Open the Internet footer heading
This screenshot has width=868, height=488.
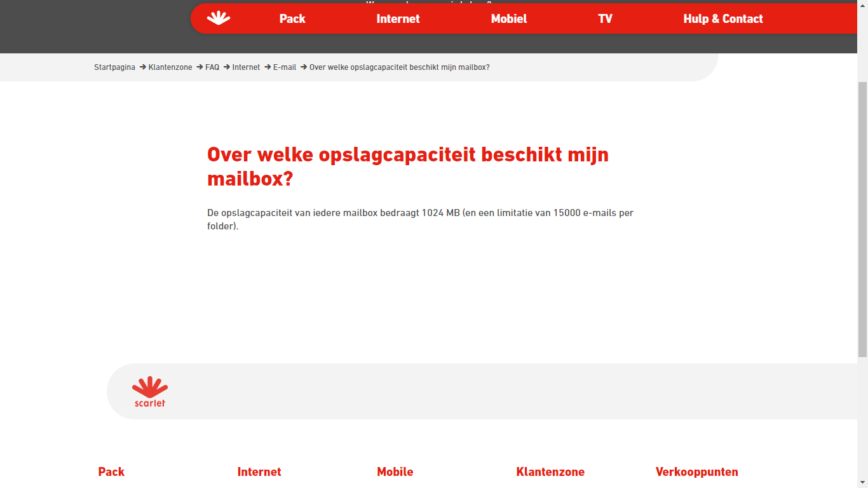[259, 472]
